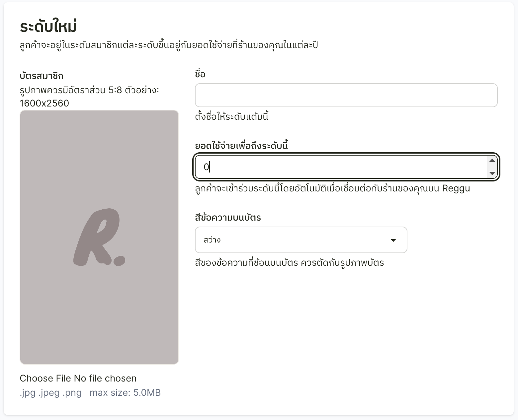Image resolution: width=518 pixels, height=420 pixels.
Task: Click the help text mentioning Reggu
Action: [332, 188]
